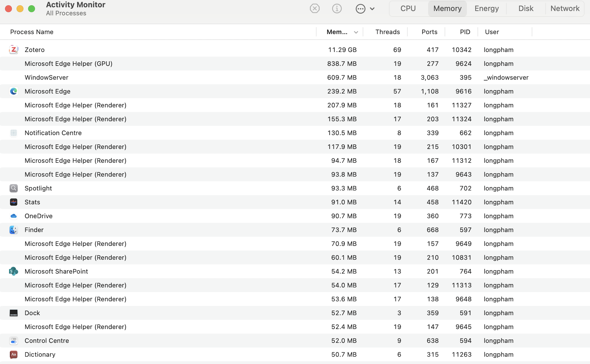Viewport: 590px width, 364px height.
Task: Click the Spotlight magnifier icon in list
Action: [x=13, y=188]
